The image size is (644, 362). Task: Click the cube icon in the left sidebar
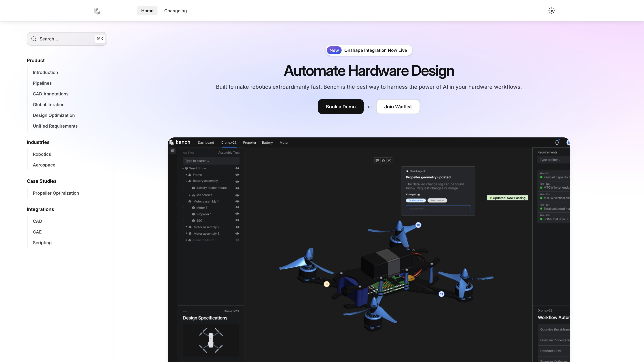[172, 151]
